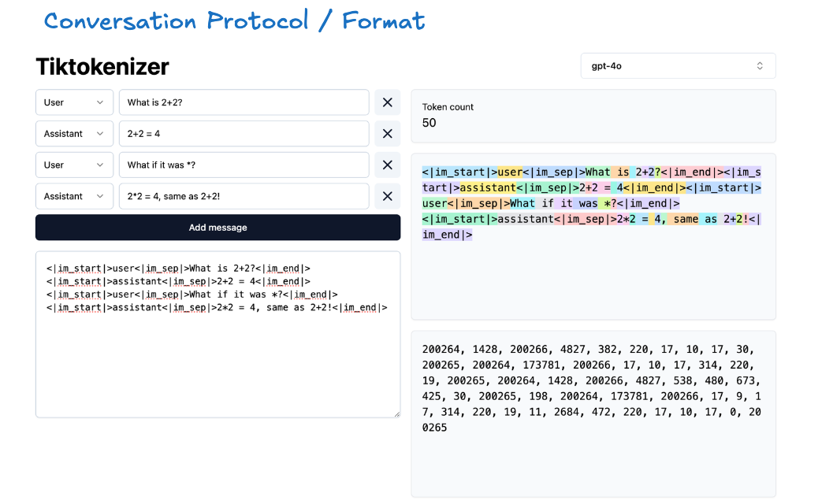Click into the "What if it was *?" field
This screenshot has height=504, width=833.
click(x=244, y=165)
